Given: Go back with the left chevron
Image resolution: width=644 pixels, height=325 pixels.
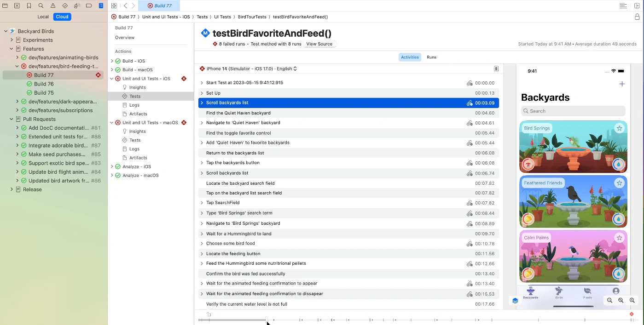Looking at the screenshot, I should tap(125, 6).
